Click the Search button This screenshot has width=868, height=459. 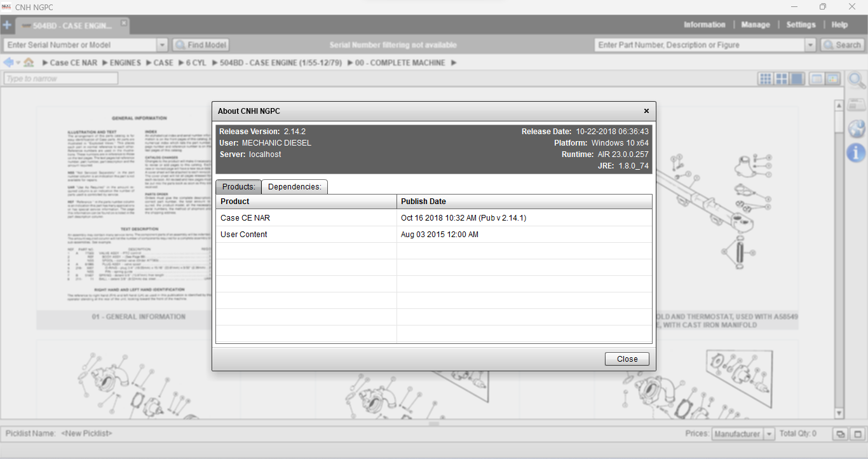point(842,45)
